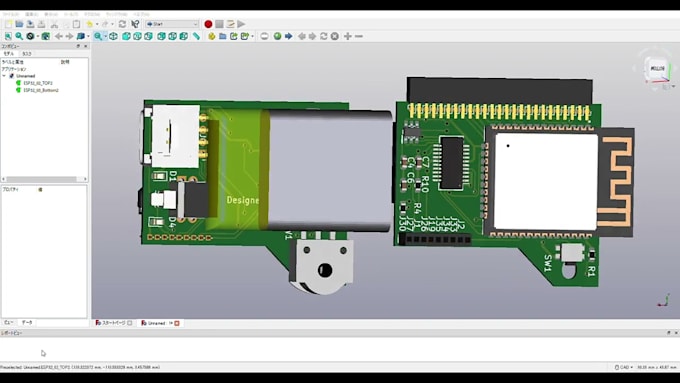Image resolution: width=680 pixels, height=383 pixels.
Task: Click the Bounding box view icon
Action: tap(45, 36)
